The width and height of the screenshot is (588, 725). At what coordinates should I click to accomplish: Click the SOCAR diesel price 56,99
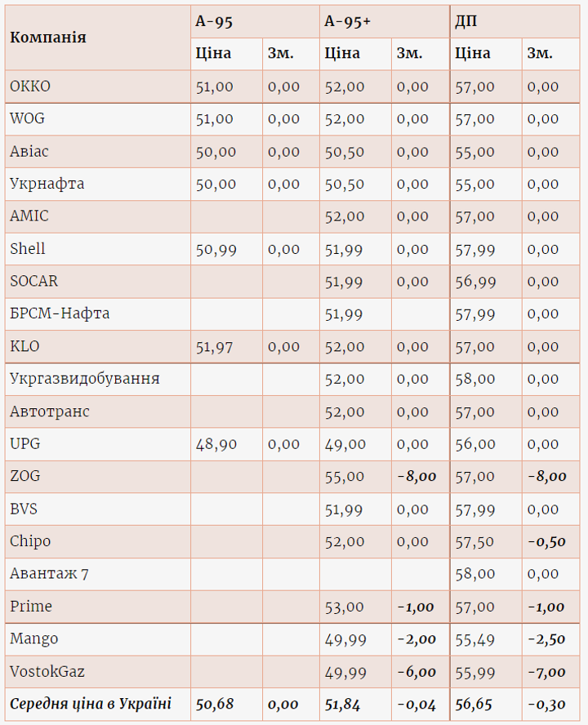[x=474, y=282]
